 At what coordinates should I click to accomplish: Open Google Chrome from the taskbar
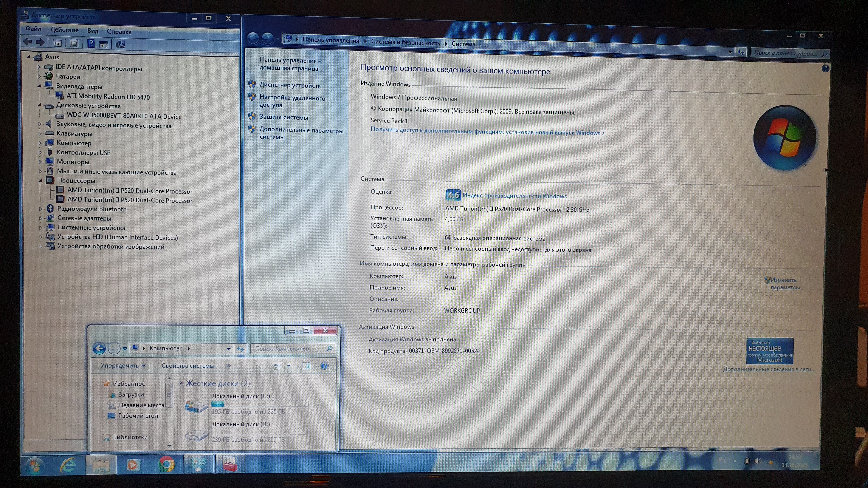point(166,464)
